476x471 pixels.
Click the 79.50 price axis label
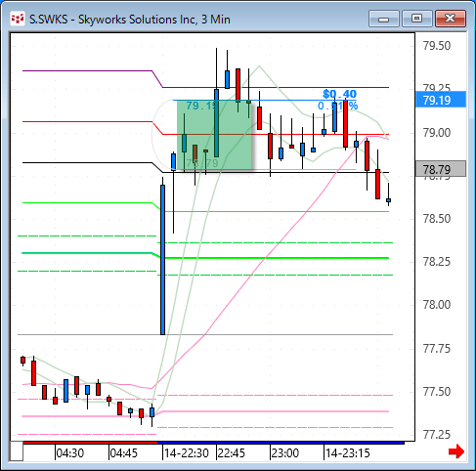(x=437, y=46)
